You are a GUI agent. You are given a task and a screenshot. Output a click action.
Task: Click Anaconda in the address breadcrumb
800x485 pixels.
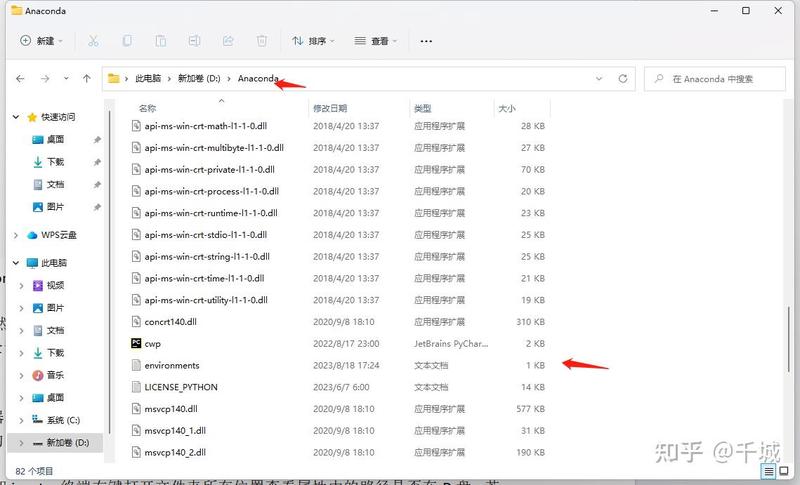258,79
